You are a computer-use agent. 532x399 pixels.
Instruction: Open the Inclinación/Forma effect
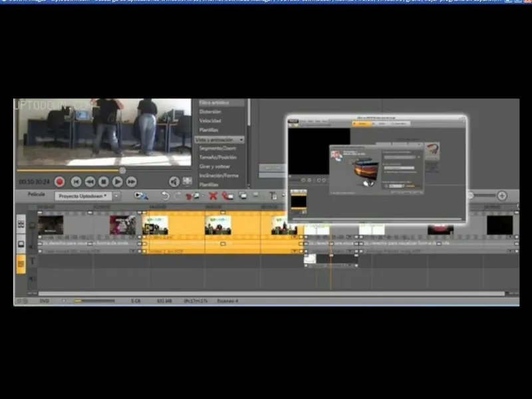point(219,176)
